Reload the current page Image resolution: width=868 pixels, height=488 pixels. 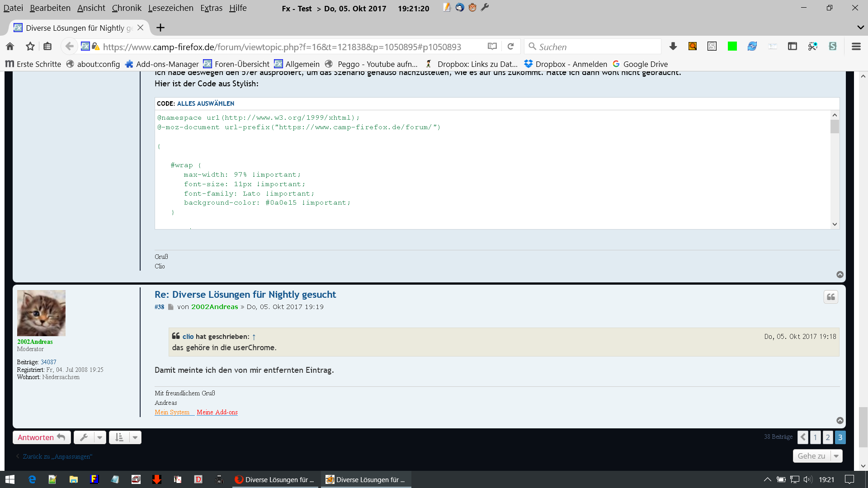(x=510, y=47)
